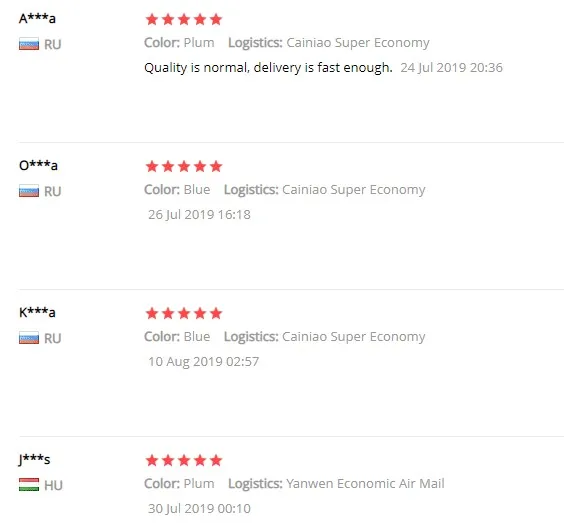Image resolution: width=564 pixels, height=523 pixels.
Task: Open reviewer O***a's profile name
Action: click(x=38, y=165)
